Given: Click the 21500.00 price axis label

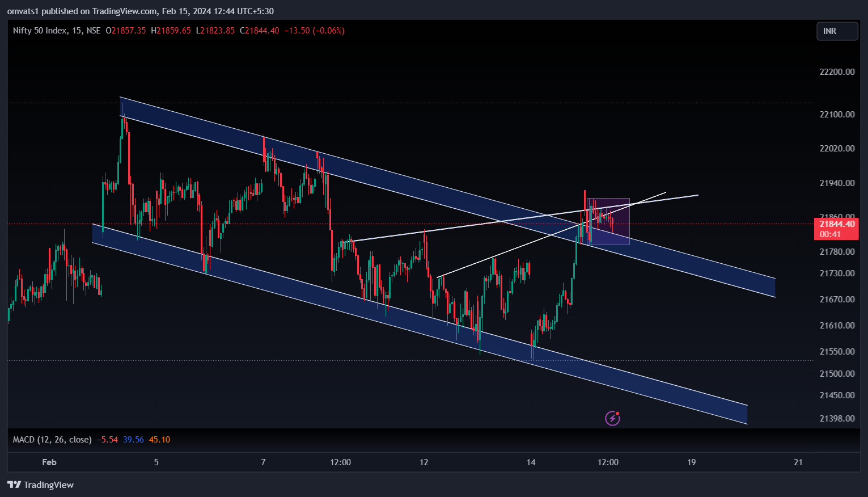Looking at the screenshot, I should [x=837, y=374].
